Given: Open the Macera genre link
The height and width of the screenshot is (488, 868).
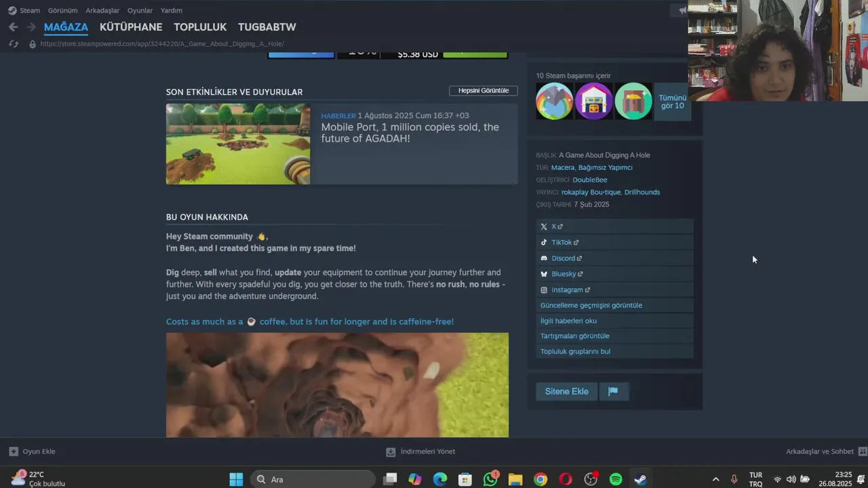Looking at the screenshot, I should [x=563, y=167].
